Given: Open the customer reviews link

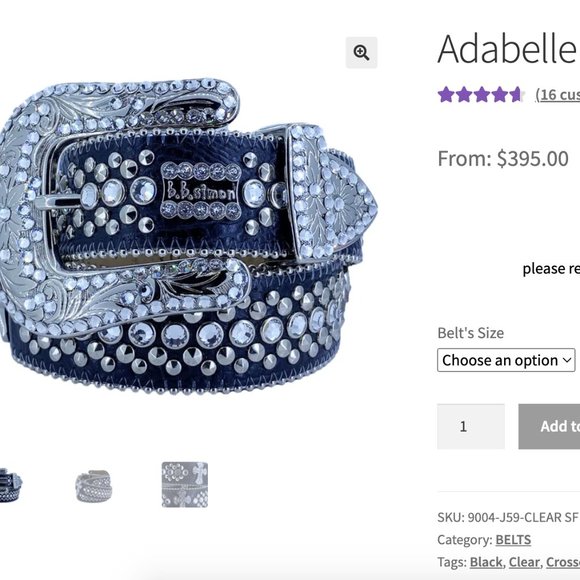Looking at the screenshot, I should click(558, 95).
